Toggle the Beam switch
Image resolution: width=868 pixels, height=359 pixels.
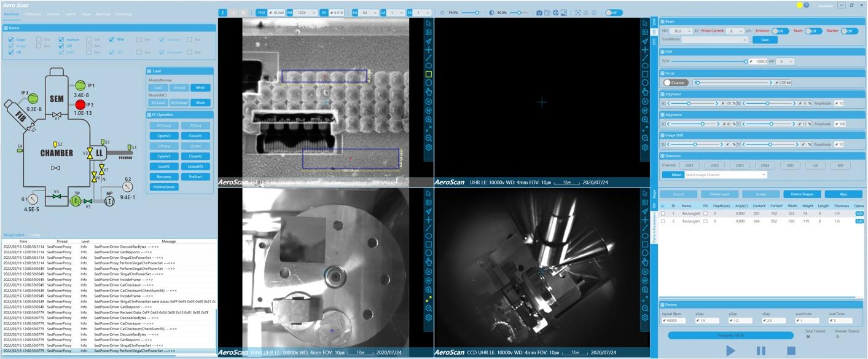click(x=813, y=31)
